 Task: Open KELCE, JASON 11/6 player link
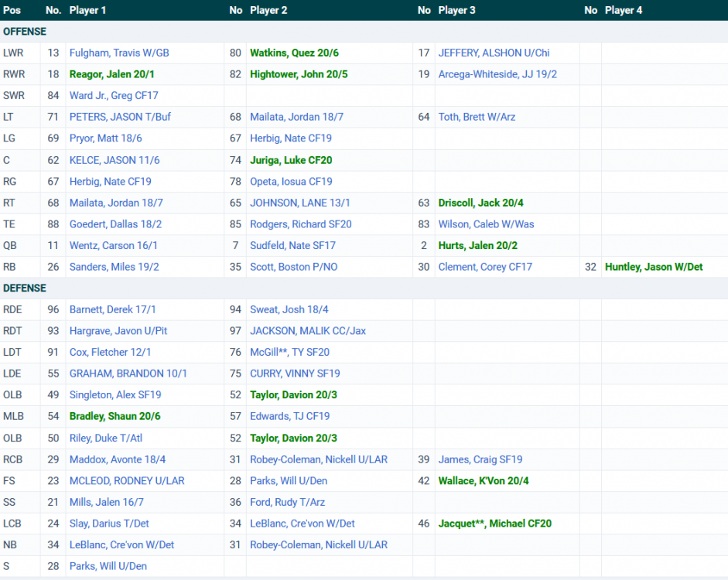pos(114,160)
